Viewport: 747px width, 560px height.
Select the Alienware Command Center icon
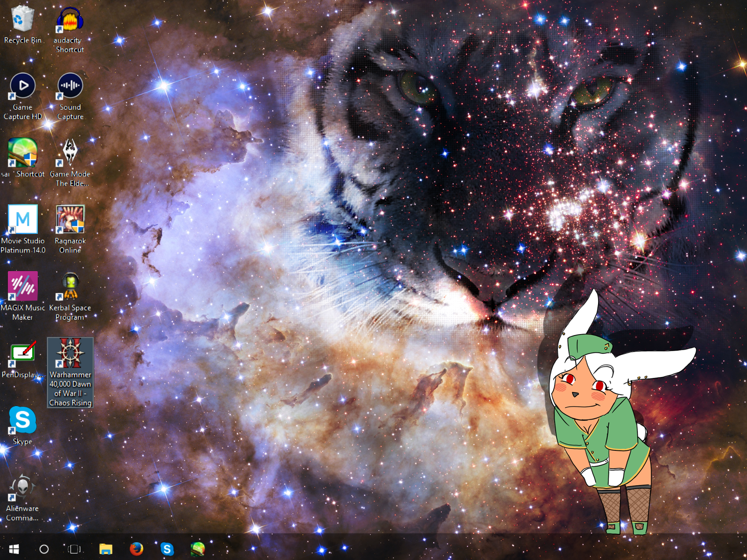22,487
